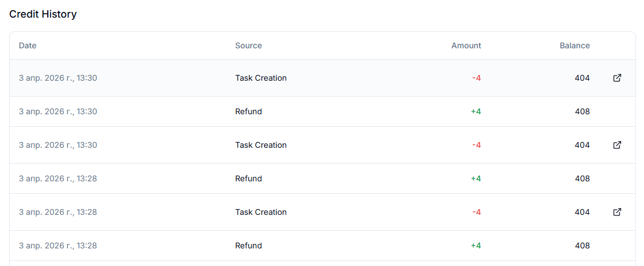Click the green +4 in the last visible row
Screen dimensions: 644x266
(x=476, y=246)
